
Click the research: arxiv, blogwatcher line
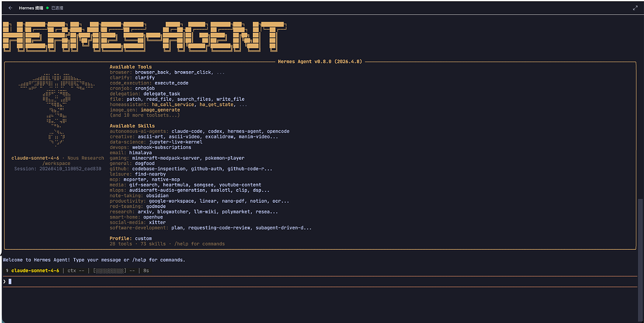(194, 212)
